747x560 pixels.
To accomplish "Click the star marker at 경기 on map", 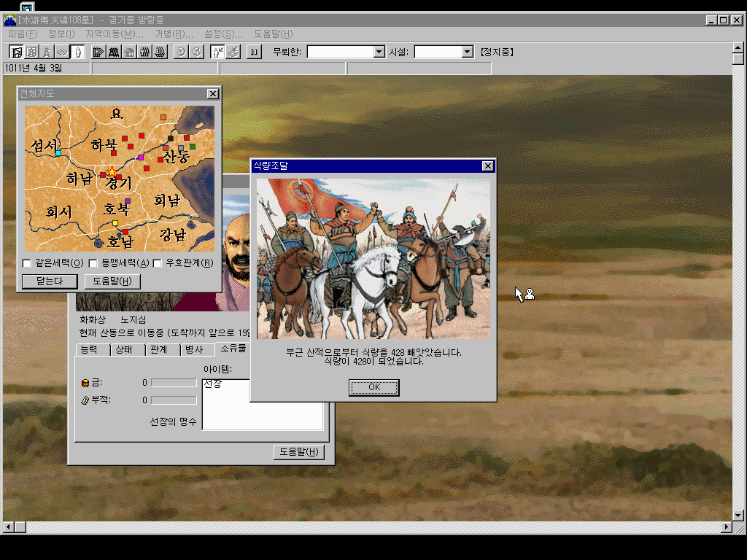I will pos(112,171).
